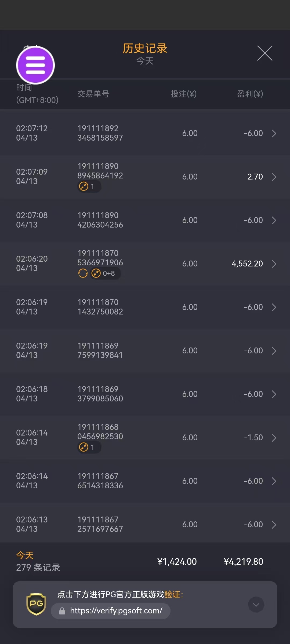Click lock icon beside verify URL
This screenshot has width=290, height=644.
tap(62, 611)
